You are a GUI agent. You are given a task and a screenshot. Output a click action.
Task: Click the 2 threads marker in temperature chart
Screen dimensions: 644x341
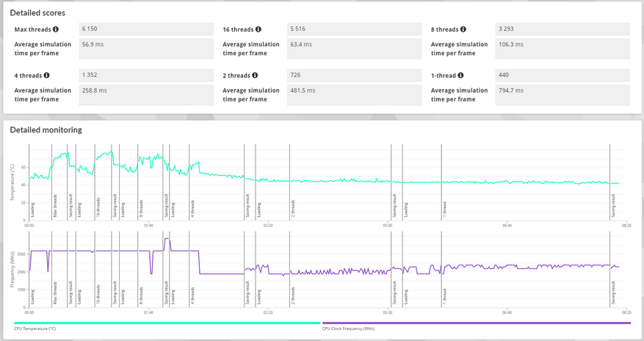click(x=292, y=209)
